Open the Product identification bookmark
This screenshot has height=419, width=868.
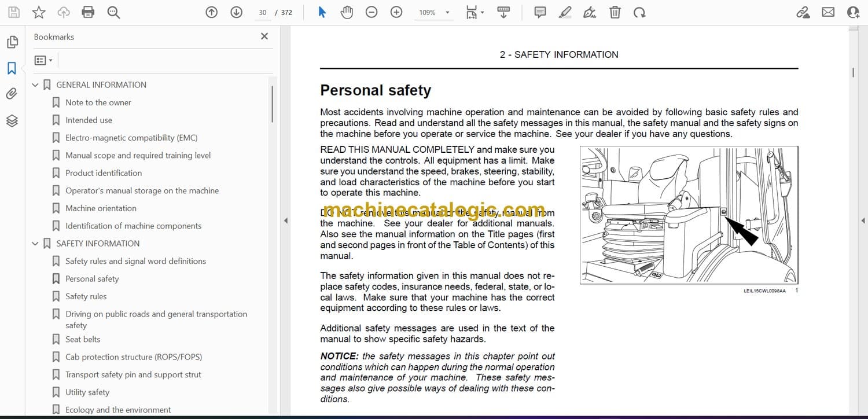(104, 173)
